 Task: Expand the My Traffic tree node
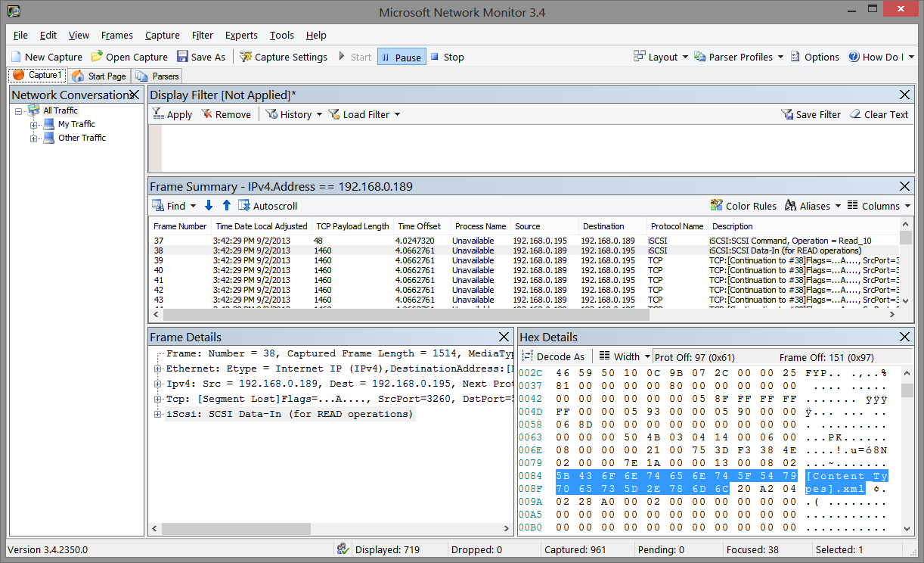click(x=34, y=124)
